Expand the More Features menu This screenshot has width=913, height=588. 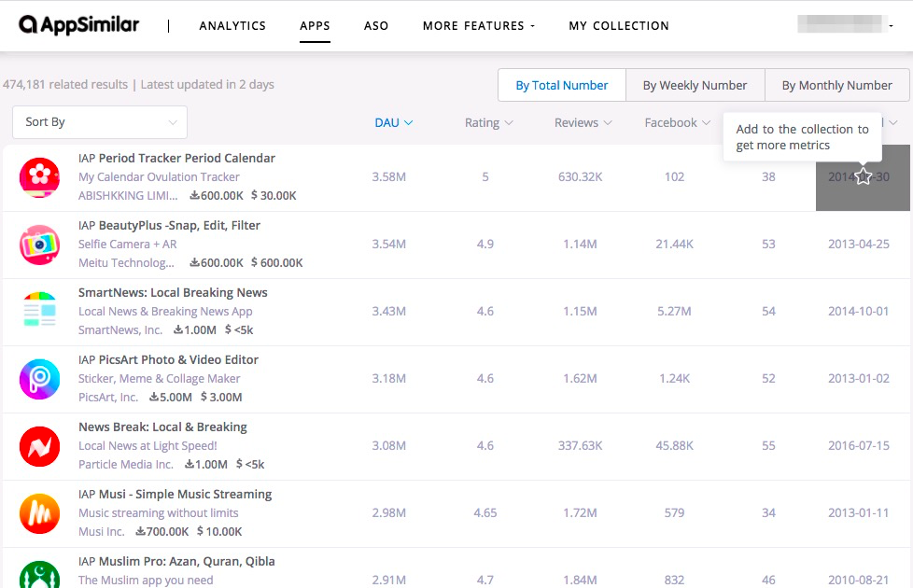click(x=479, y=25)
